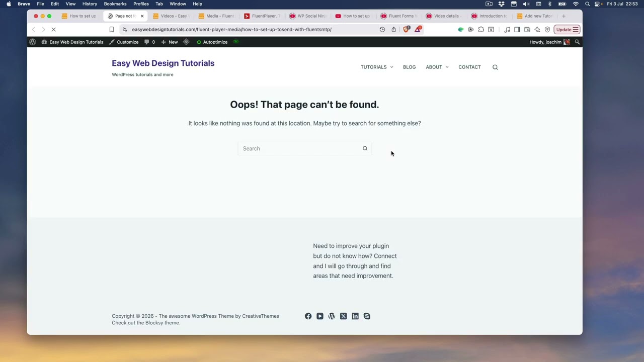Click the diamond icon in admin bar
Screen dimensions: 644x362
point(186,42)
